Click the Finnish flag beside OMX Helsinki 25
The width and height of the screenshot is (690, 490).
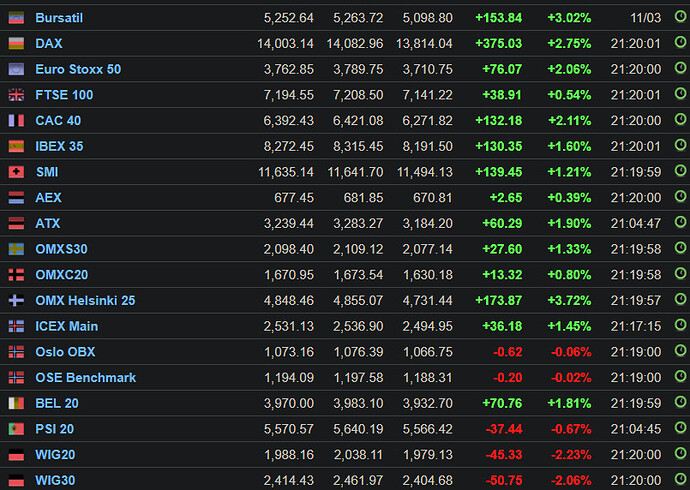click(16, 301)
